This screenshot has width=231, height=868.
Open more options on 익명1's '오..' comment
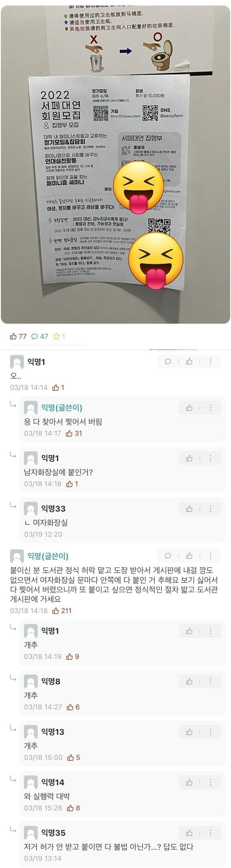click(211, 362)
